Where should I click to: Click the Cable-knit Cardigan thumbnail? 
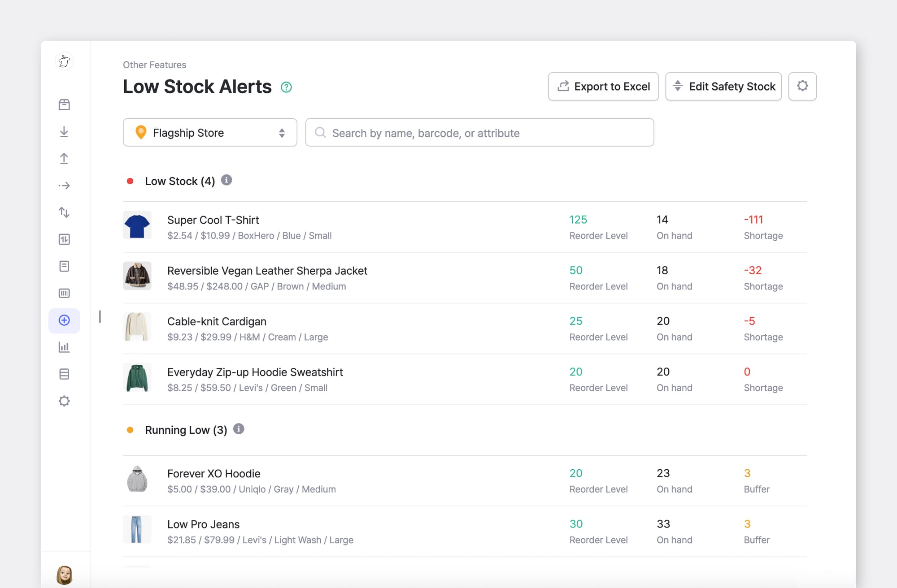[137, 326]
